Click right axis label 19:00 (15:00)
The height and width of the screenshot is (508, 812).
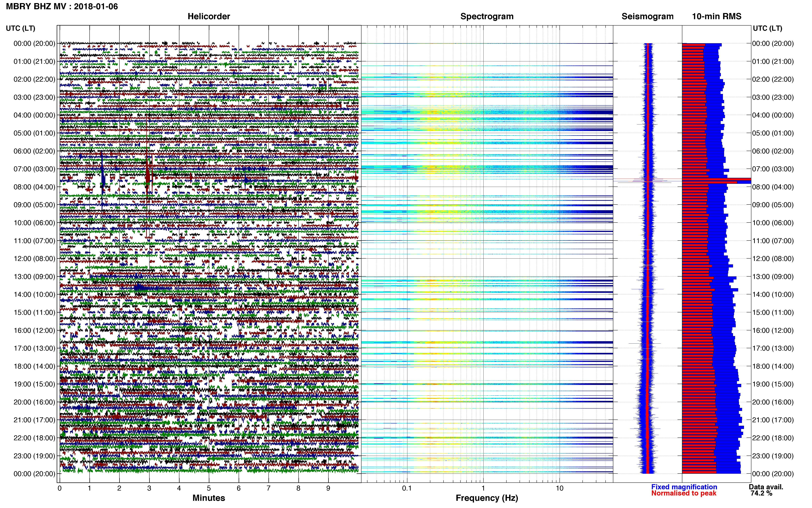pyautogui.click(x=773, y=384)
